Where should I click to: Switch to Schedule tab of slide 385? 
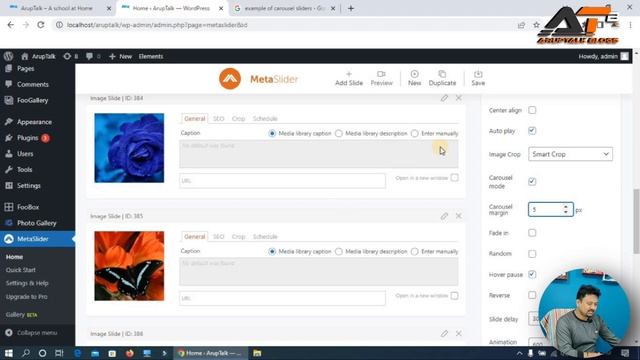pos(265,236)
